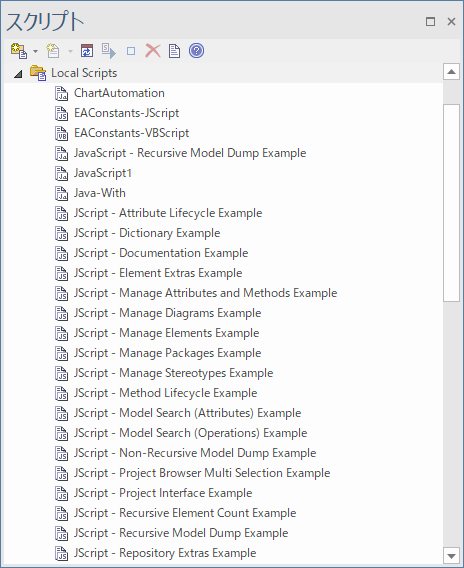The image size is (464, 568).
Task: Open Help via the question mark icon
Action: point(196,51)
